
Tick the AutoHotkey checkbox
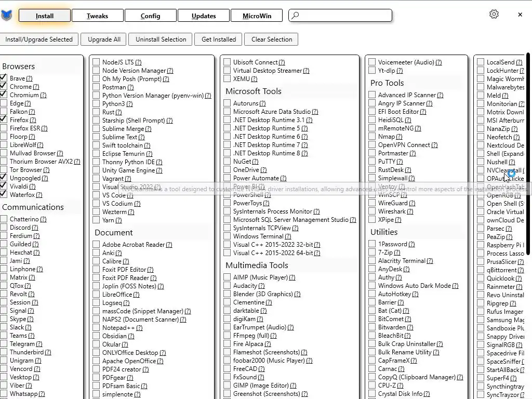[x=372, y=294]
